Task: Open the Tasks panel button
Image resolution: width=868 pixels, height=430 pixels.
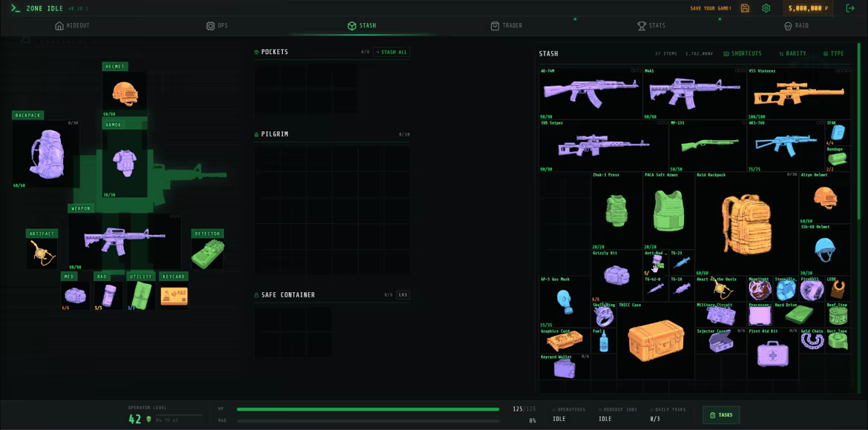Action: (721, 415)
